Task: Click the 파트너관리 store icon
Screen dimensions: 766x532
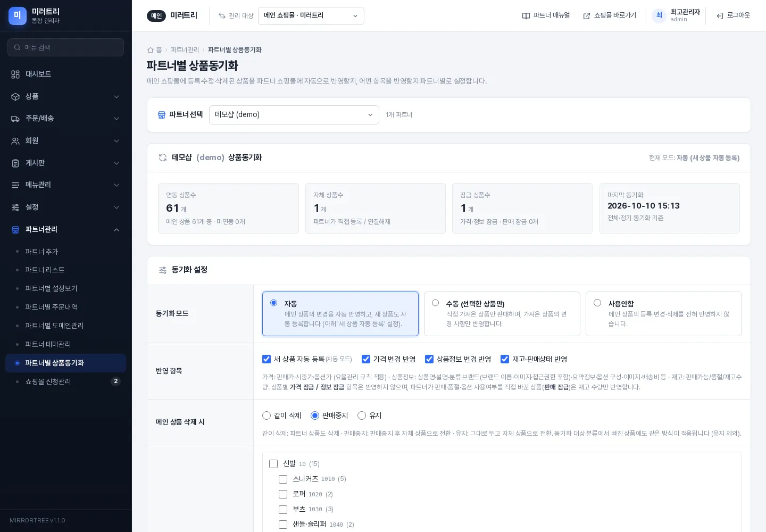Action: 15,230
